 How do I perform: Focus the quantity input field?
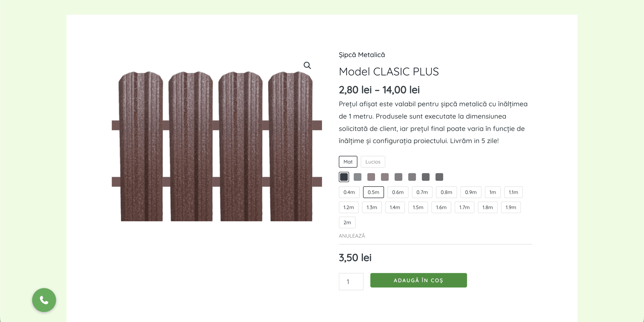(x=351, y=281)
